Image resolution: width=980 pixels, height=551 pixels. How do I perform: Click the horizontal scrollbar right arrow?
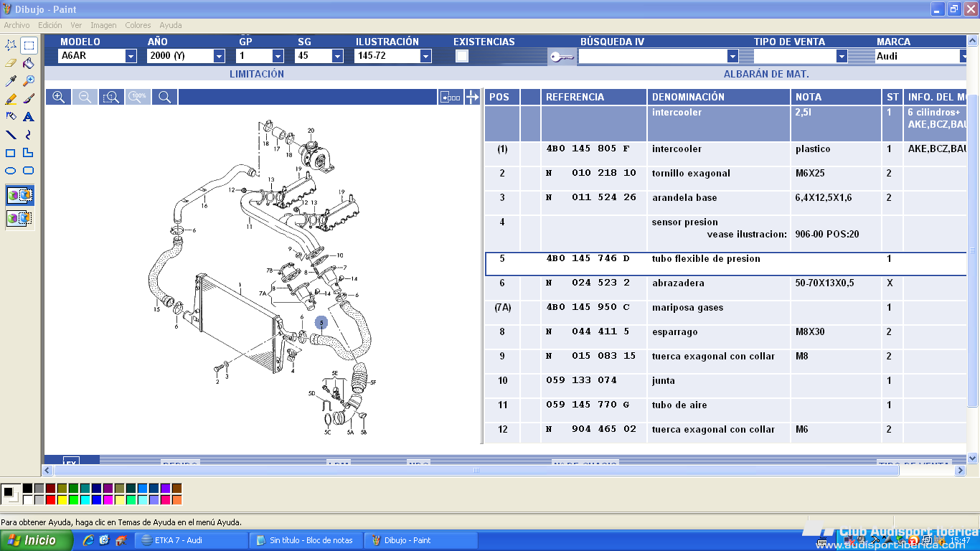(x=961, y=470)
